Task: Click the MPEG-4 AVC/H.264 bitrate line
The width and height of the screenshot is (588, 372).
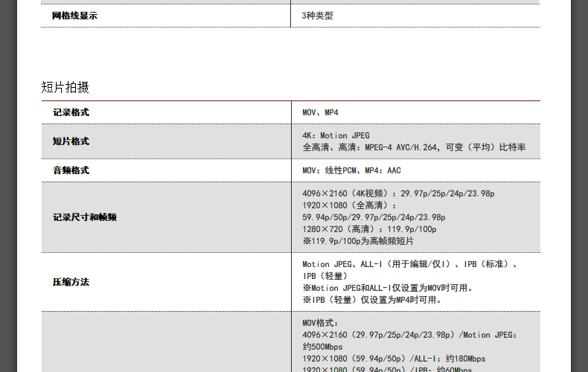Action: click(414, 147)
